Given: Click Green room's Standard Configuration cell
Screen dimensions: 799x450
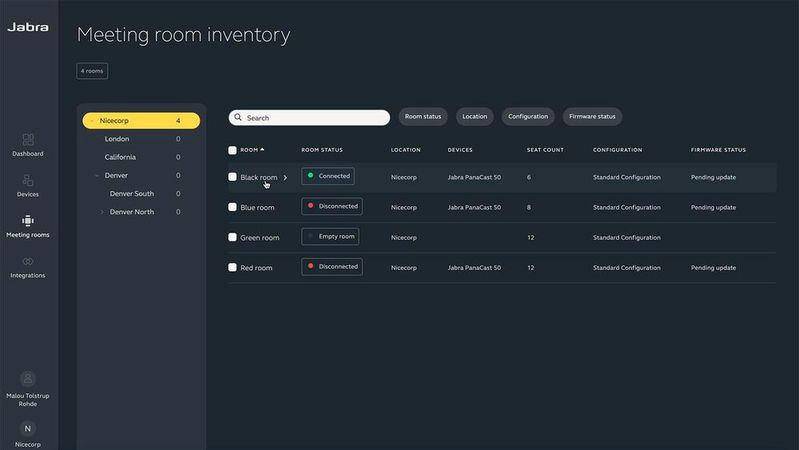Looking at the screenshot, I should [x=627, y=237].
